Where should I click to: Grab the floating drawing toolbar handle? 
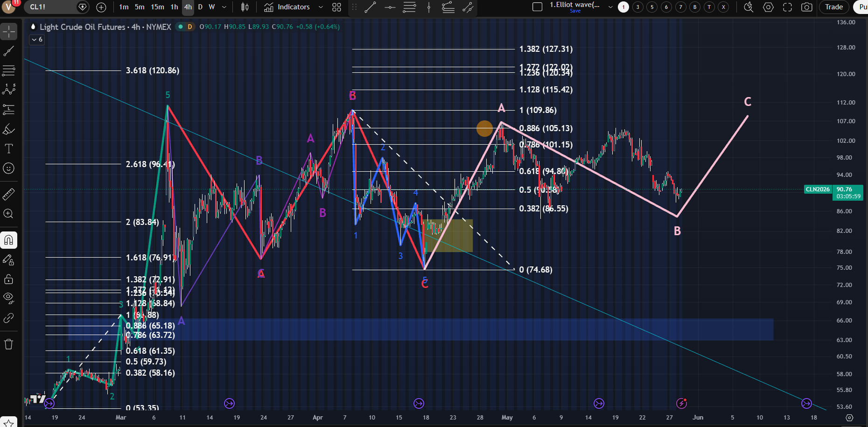[x=354, y=7]
